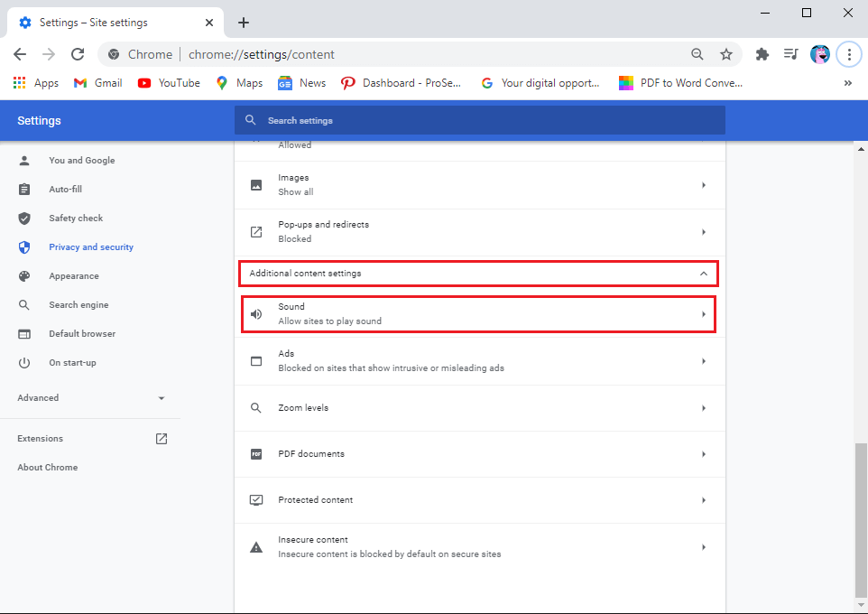Viewport: 868px width, 614px height.
Task: Open the Protected content settings row
Action: (478, 499)
